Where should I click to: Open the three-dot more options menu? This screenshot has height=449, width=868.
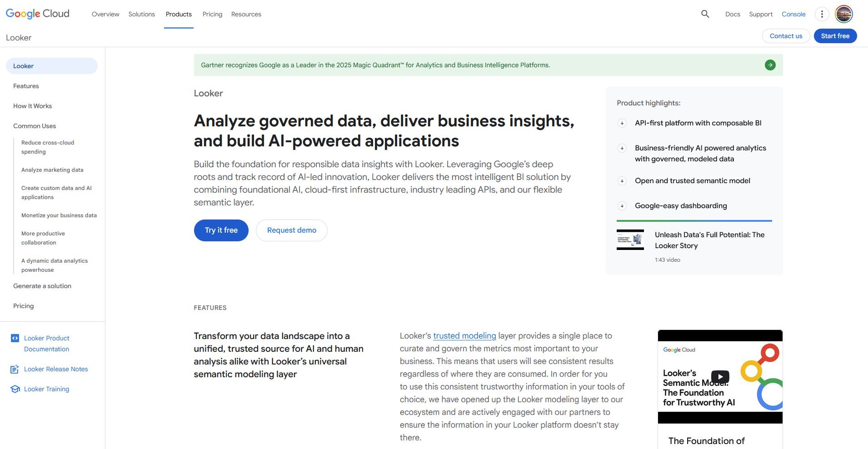(x=822, y=14)
